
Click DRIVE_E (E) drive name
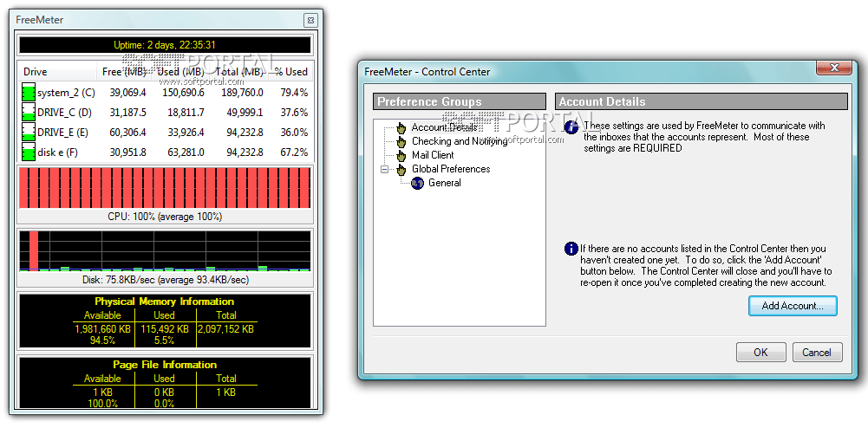[63, 133]
